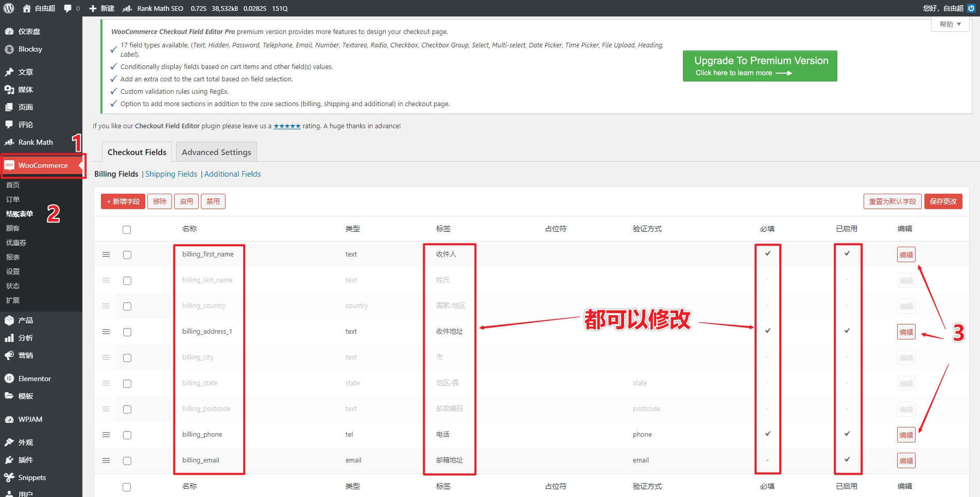
Task: Switch to the Checkout Fields tab
Action: click(137, 152)
